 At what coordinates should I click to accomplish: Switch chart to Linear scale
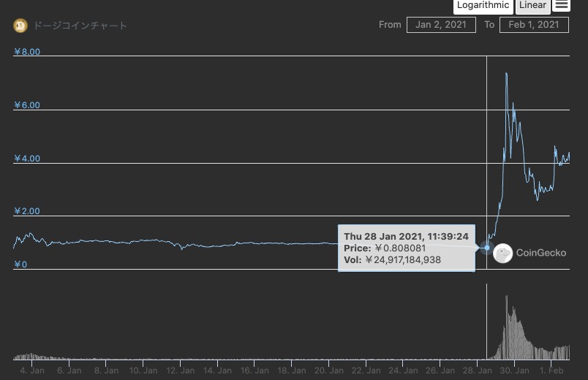(x=533, y=6)
